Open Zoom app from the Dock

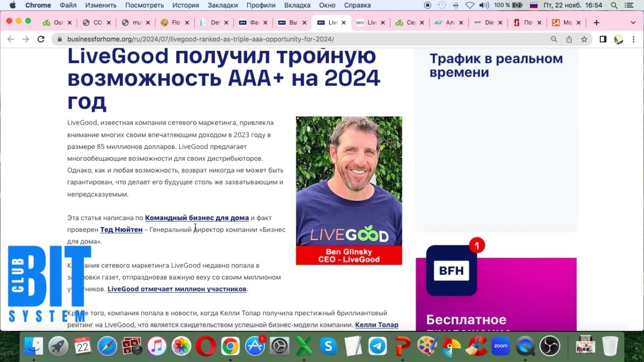point(501,346)
